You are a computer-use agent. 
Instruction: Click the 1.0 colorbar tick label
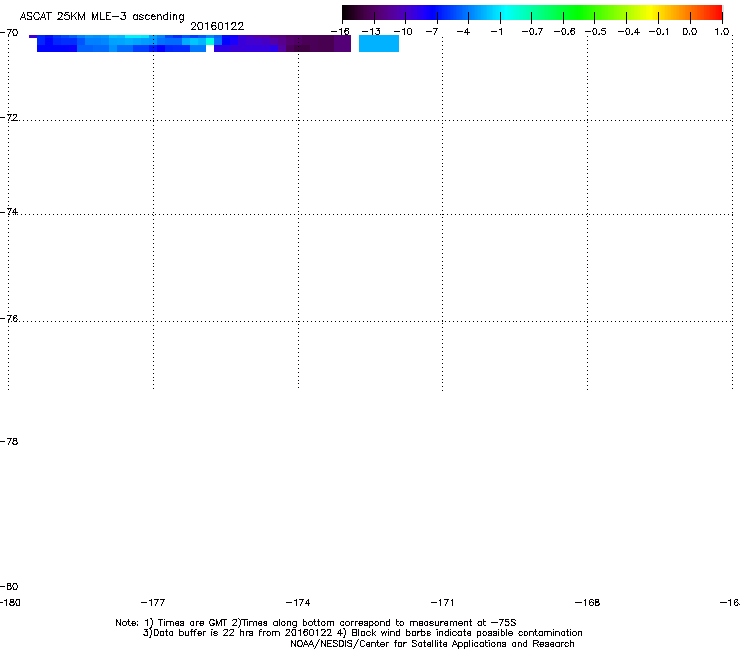pyautogui.click(x=722, y=32)
